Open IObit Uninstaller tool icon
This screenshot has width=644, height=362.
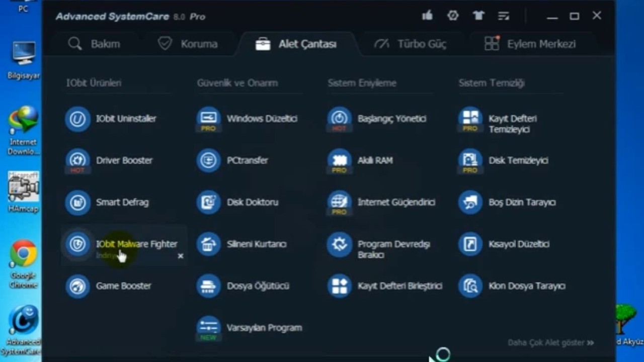(77, 119)
